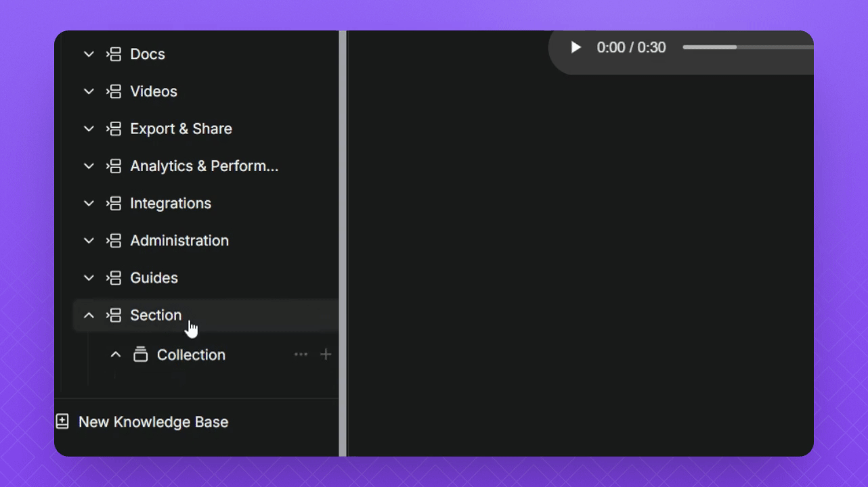Open the Collection more options ellipsis

click(x=301, y=354)
